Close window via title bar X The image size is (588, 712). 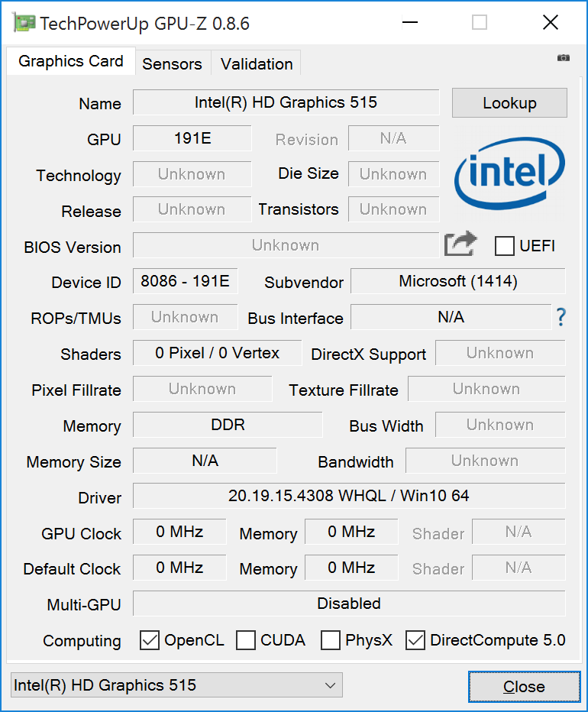pyautogui.click(x=551, y=22)
